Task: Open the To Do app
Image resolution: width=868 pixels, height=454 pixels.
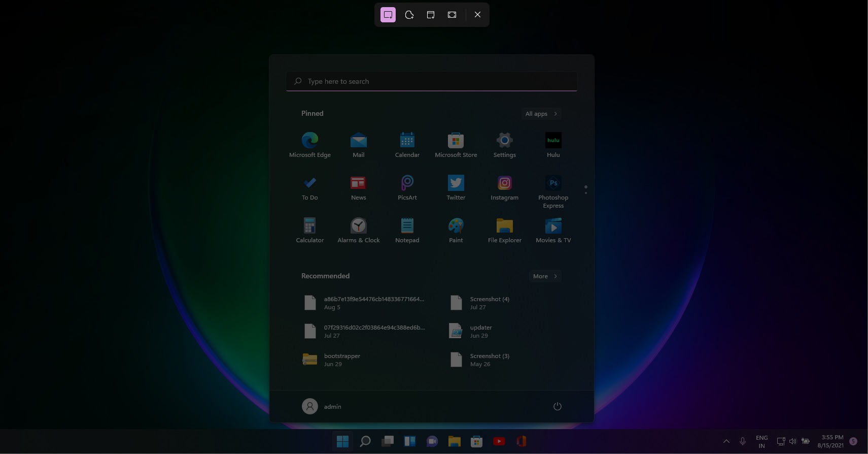Action: coord(310,188)
